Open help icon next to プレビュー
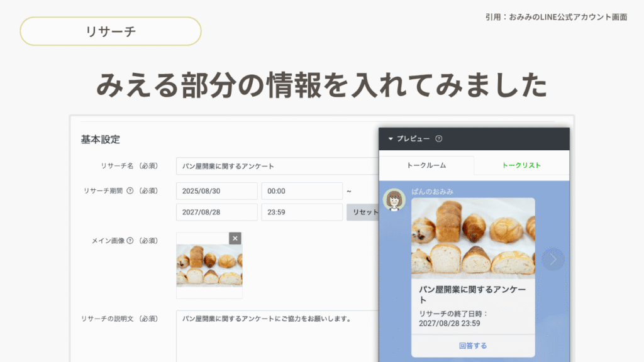 click(439, 139)
